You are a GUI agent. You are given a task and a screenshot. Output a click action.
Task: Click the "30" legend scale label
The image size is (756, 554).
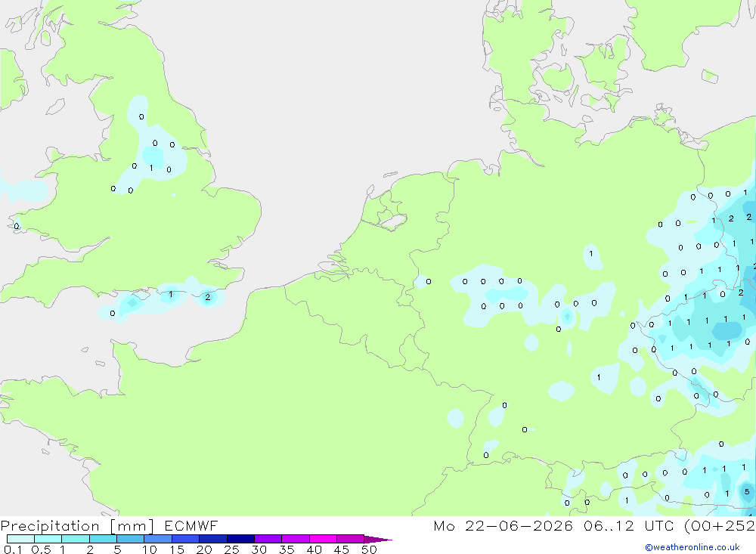pos(259,549)
